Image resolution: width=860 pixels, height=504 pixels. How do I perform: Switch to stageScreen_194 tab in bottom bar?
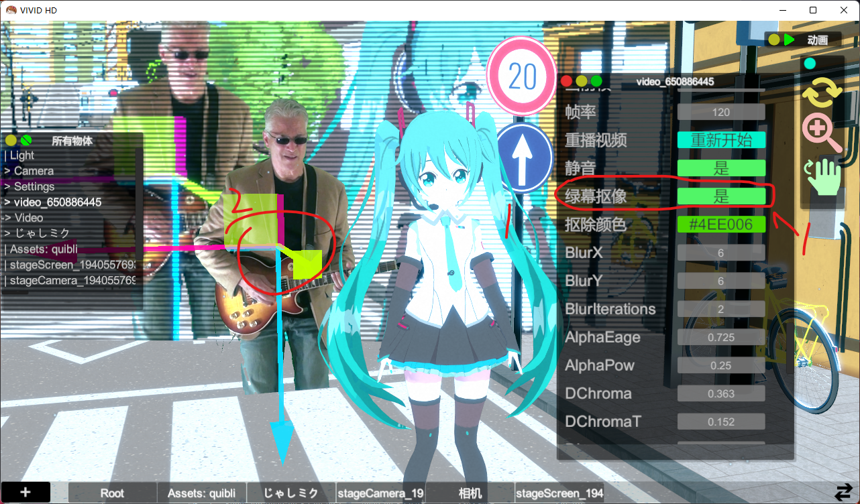coord(559,493)
